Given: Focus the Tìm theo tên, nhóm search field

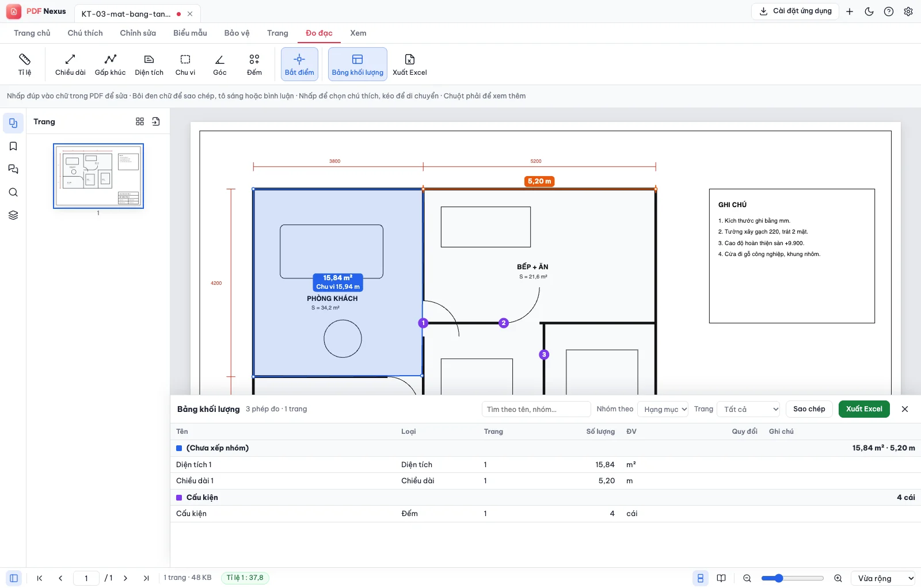Looking at the screenshot, I should click(x=536, y=409).
